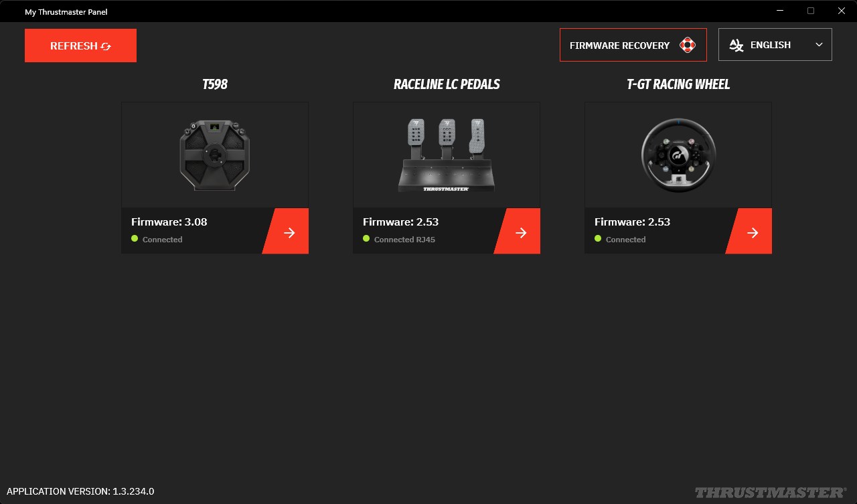
Task: Select the T598 wheel base image
Action: coord(215,155)
